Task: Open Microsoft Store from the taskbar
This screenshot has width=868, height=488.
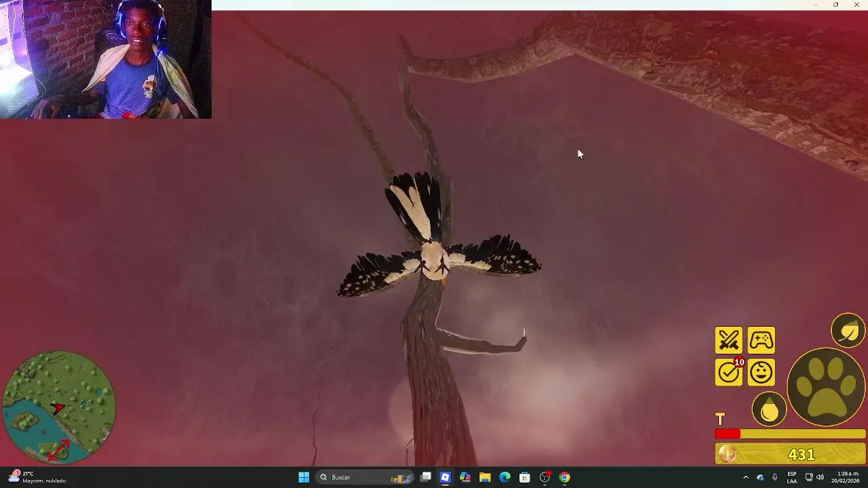Action: [x=524, y=477]
